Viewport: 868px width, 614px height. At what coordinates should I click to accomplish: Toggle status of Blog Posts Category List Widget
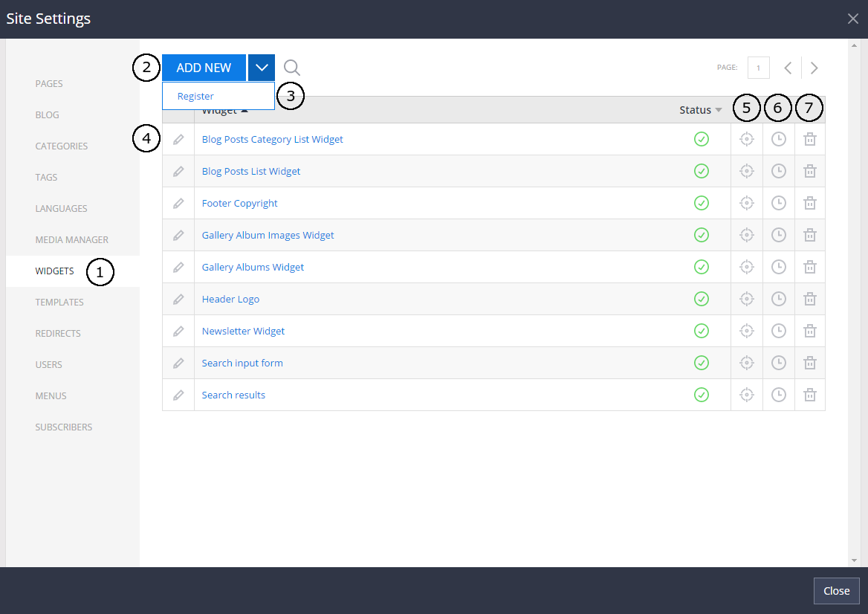701,139
